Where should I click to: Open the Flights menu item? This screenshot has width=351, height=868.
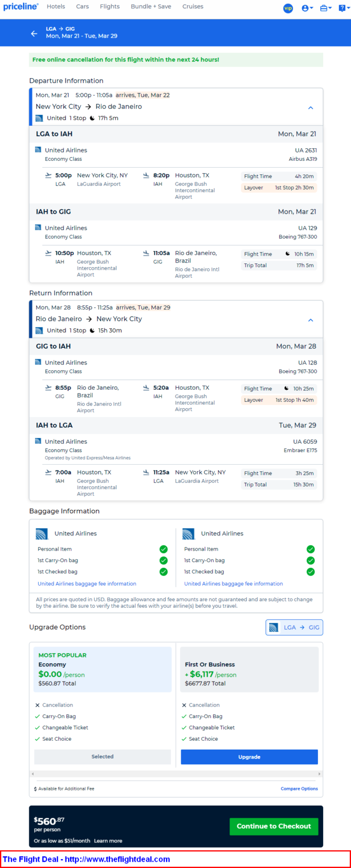109,7
